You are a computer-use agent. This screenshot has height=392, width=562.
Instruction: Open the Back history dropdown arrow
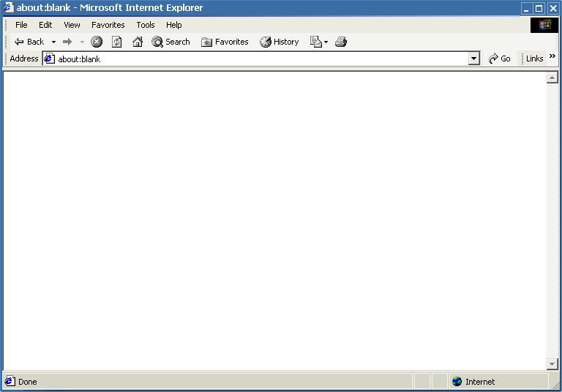click(53, 42)
